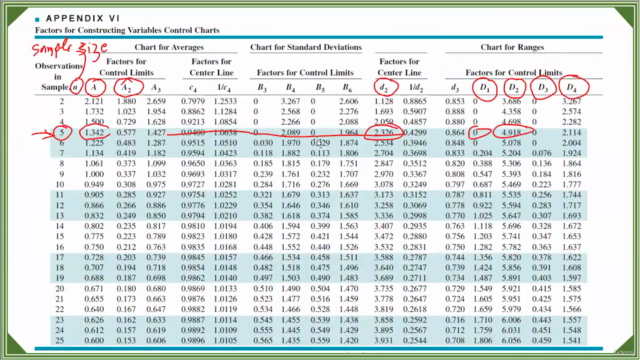Click the A2 column header
Screen dimensions: 640x360
pyautogui.click(x=127, y=87)
